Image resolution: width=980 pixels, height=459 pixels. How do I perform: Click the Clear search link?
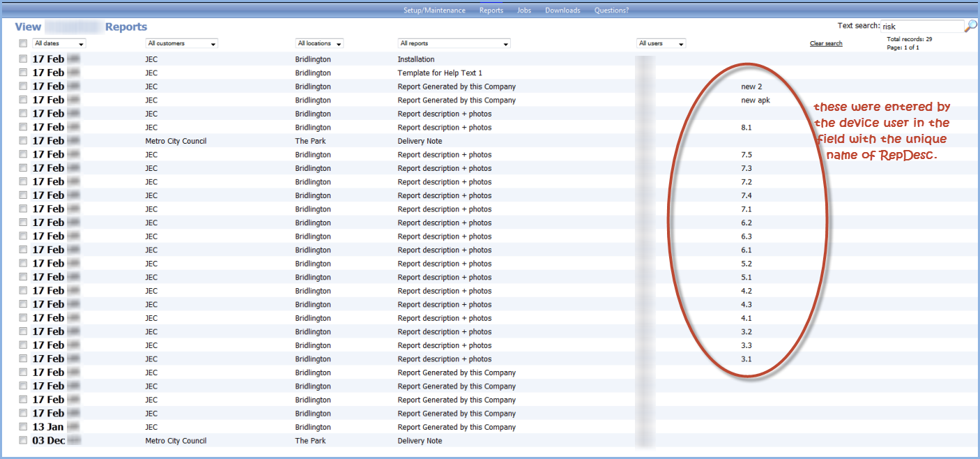click(826, 43)
